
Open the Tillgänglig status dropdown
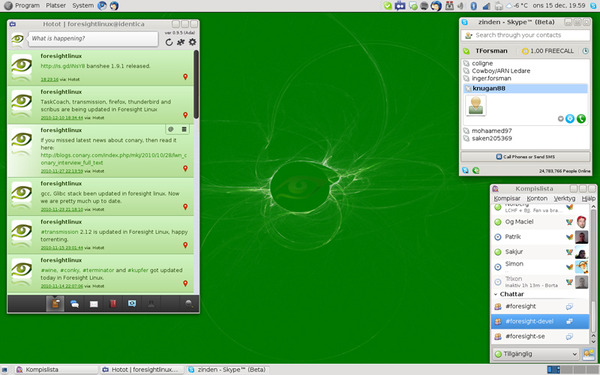(535, 354)
